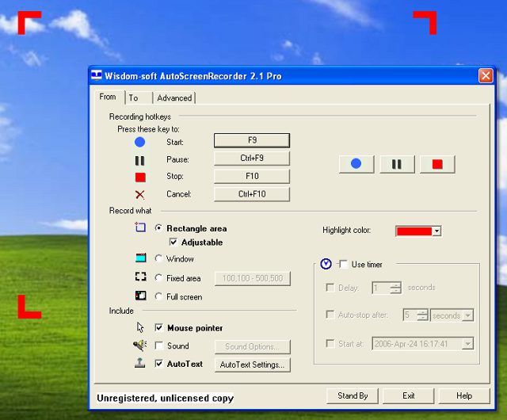Click the mouse pointer arrow icon
Screen dimensions: 507x420
(140, 327)
